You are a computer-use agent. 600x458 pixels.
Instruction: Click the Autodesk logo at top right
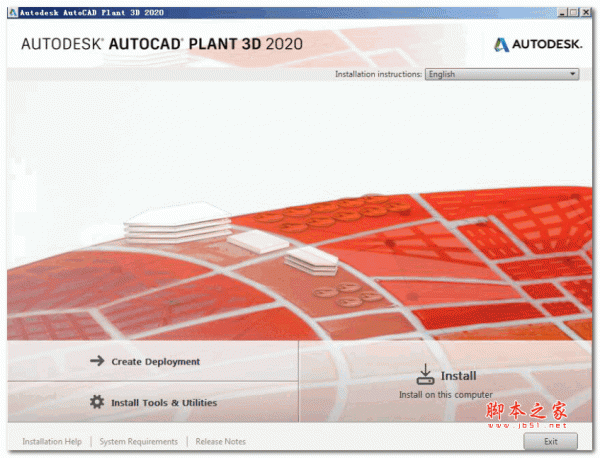click(538, 44)
